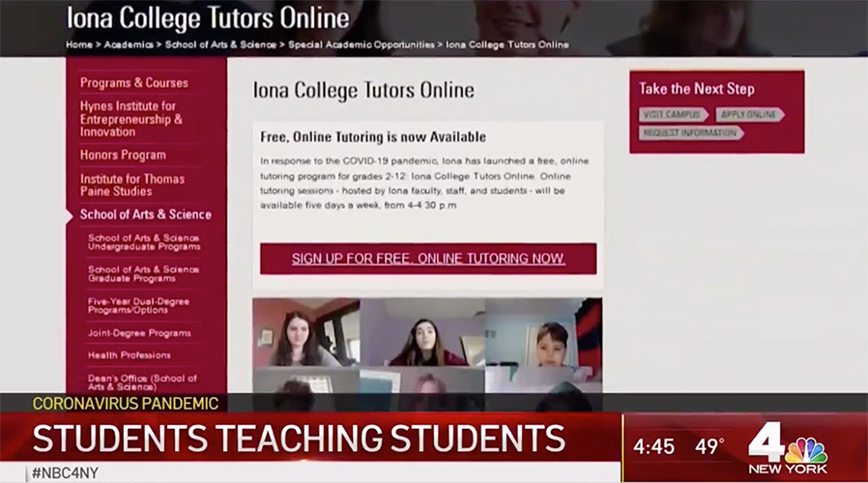Click Sign Up For Free Online Tutoring Now

tap(428, 259)
